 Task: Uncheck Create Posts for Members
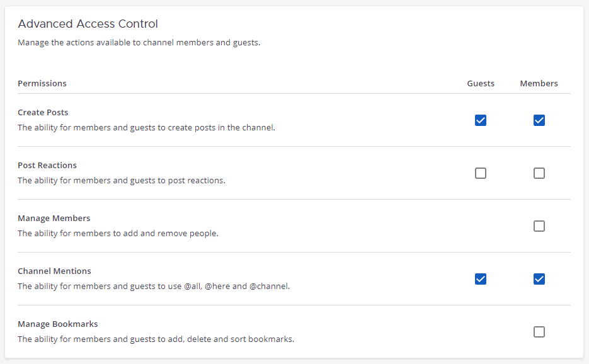click(x=539, y=120)
